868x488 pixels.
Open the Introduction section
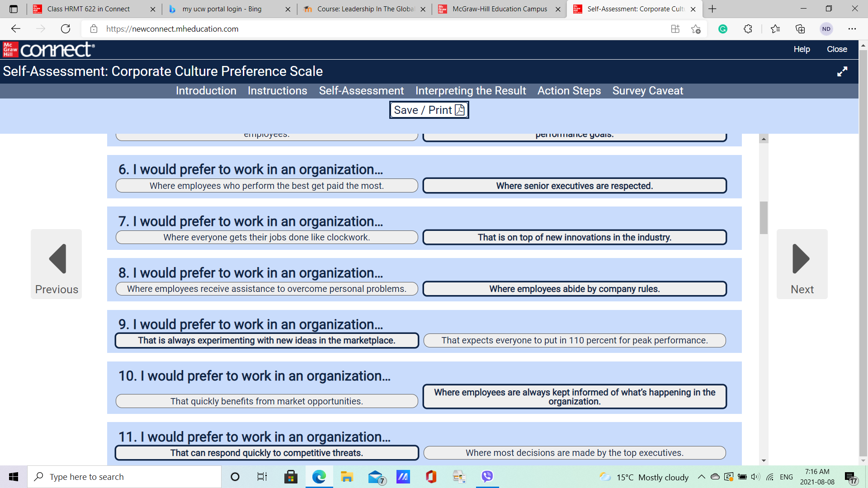[206, 91]
